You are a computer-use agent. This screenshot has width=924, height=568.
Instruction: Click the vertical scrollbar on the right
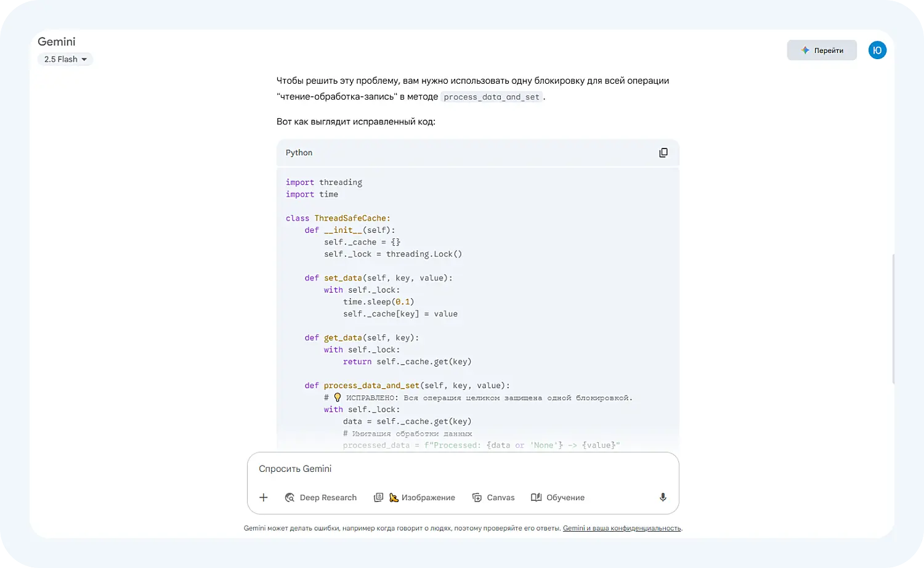pyautogui.click(x=894, y=314)
